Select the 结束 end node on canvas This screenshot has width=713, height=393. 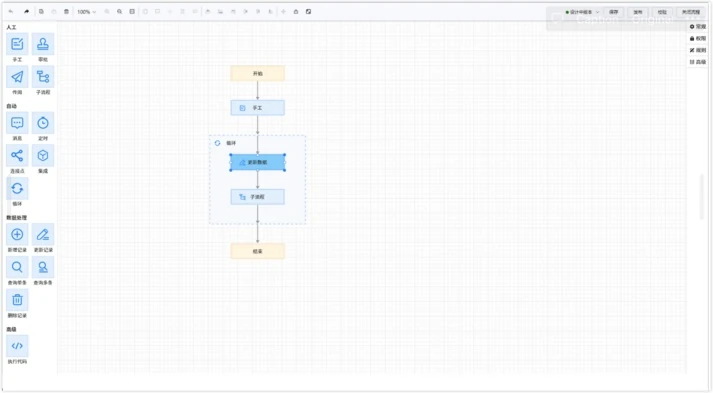click(x=258, y=251)
